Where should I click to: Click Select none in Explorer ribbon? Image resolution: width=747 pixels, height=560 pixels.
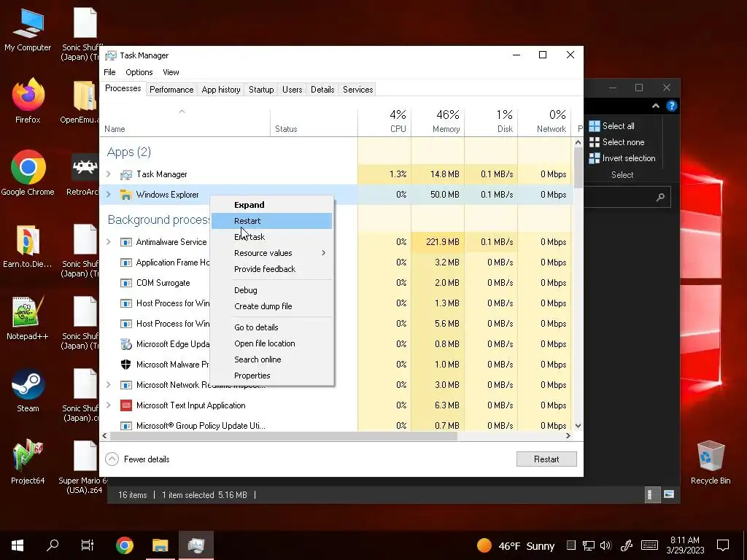point(616,142)
